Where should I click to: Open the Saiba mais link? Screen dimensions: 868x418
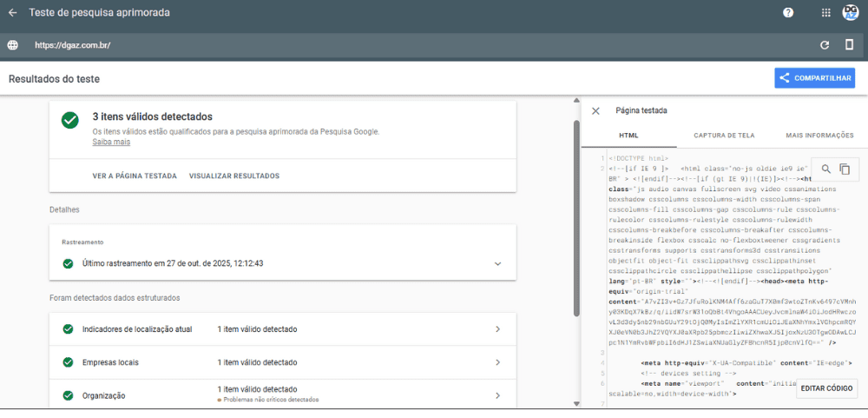[111, 142]
